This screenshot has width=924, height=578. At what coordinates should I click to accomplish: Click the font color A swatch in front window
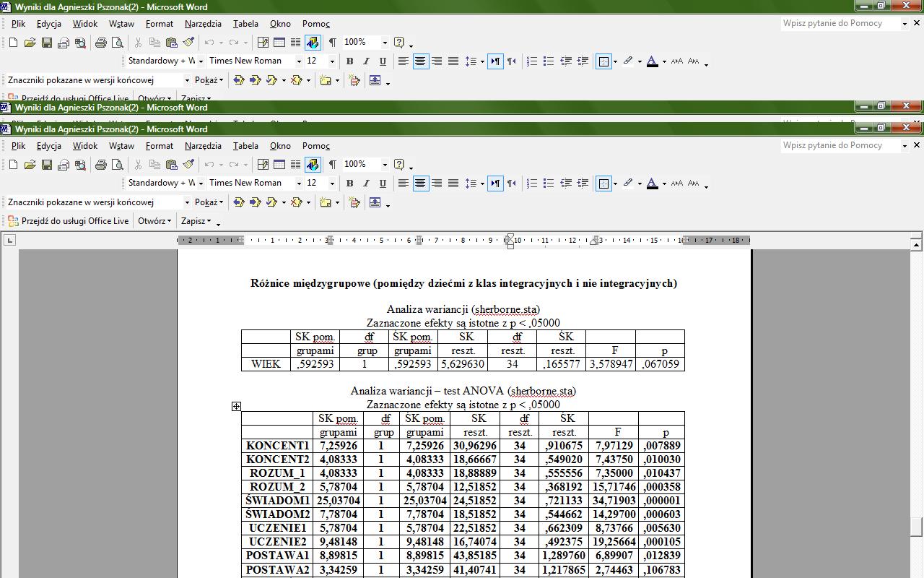(x=652, y=184)
